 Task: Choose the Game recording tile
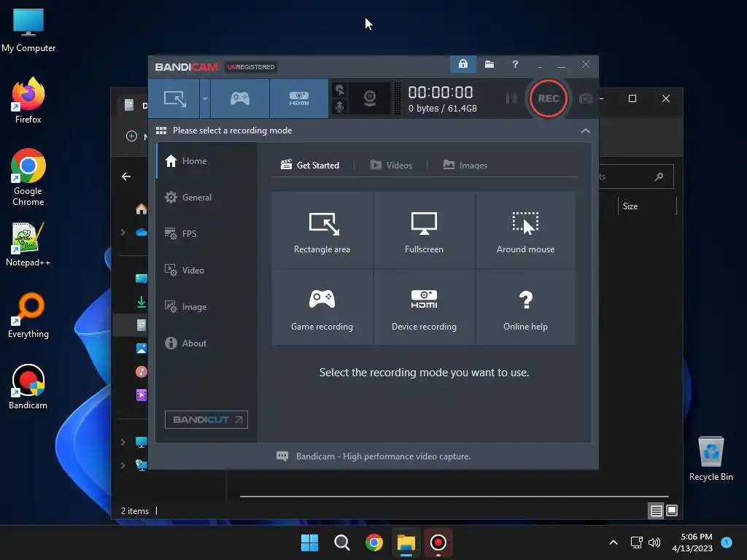point(322,308)
